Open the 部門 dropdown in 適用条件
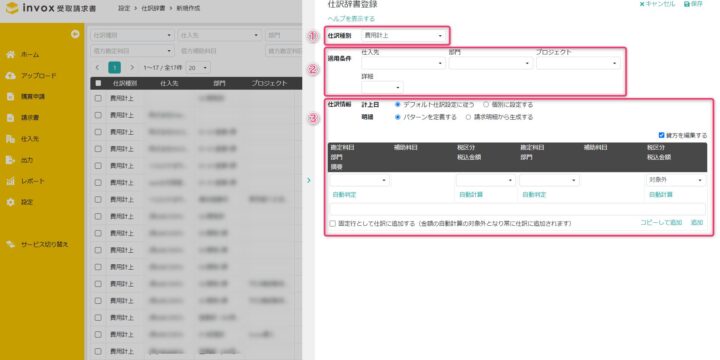Viewport: 720px width, 360px height. (490, 63)
